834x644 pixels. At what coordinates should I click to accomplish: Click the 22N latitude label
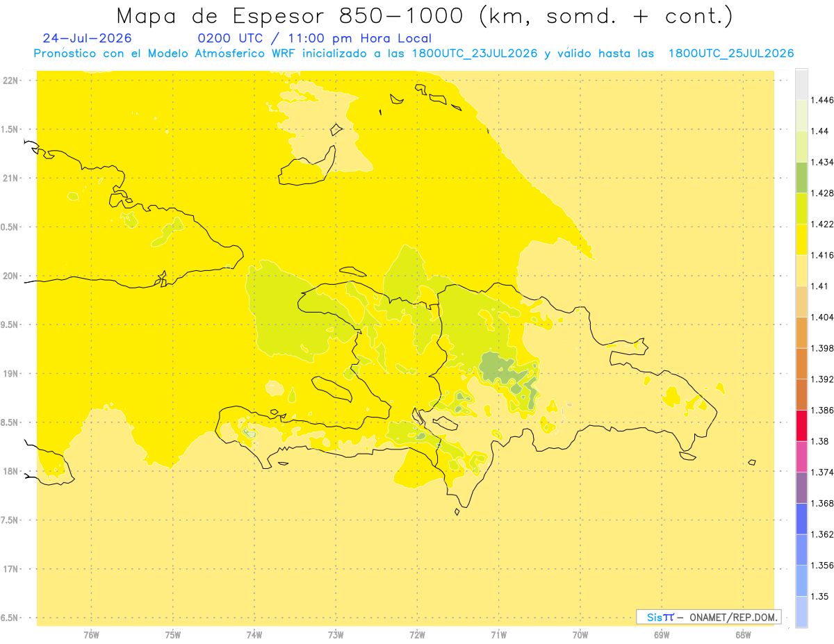click(11, 81)
